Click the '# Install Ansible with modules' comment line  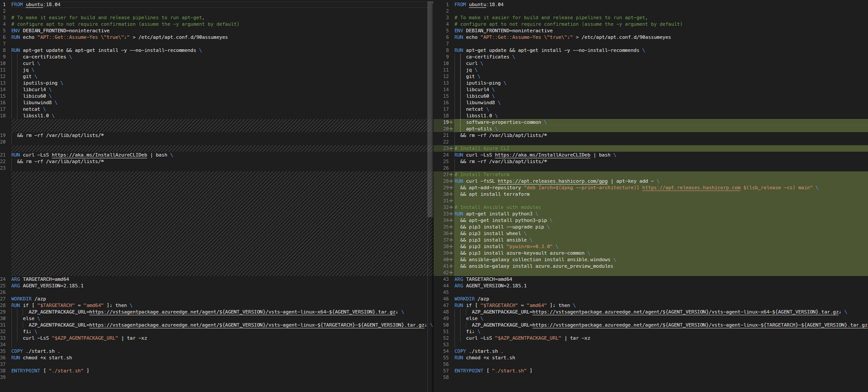(498, 208)
